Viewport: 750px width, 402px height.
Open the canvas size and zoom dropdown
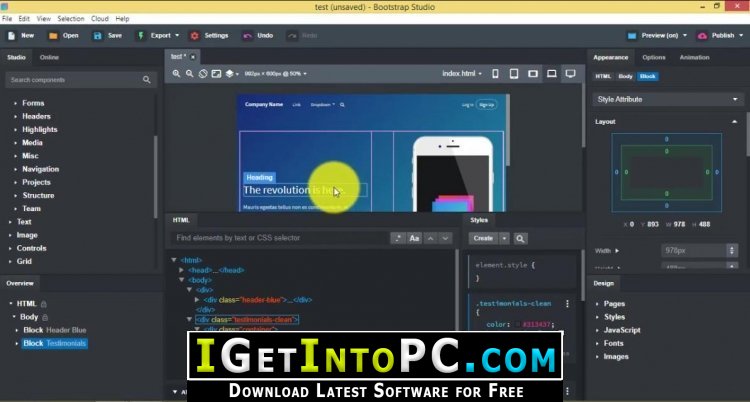pyautogui.click(x=276, y=74)
